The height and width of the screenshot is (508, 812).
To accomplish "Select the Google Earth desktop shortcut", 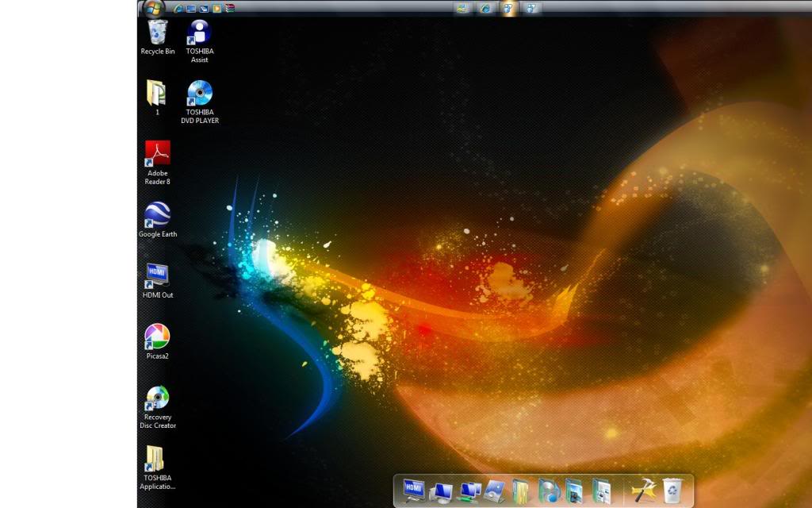I will coord(158,220).
